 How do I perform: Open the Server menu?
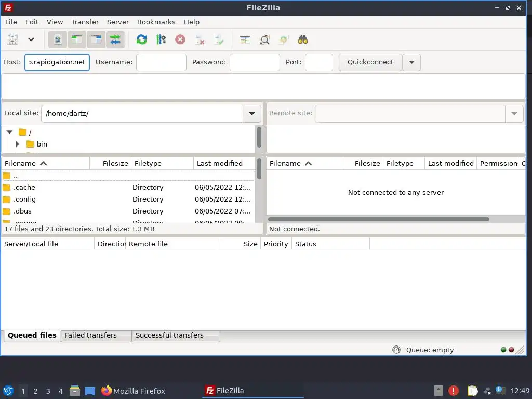118,22
